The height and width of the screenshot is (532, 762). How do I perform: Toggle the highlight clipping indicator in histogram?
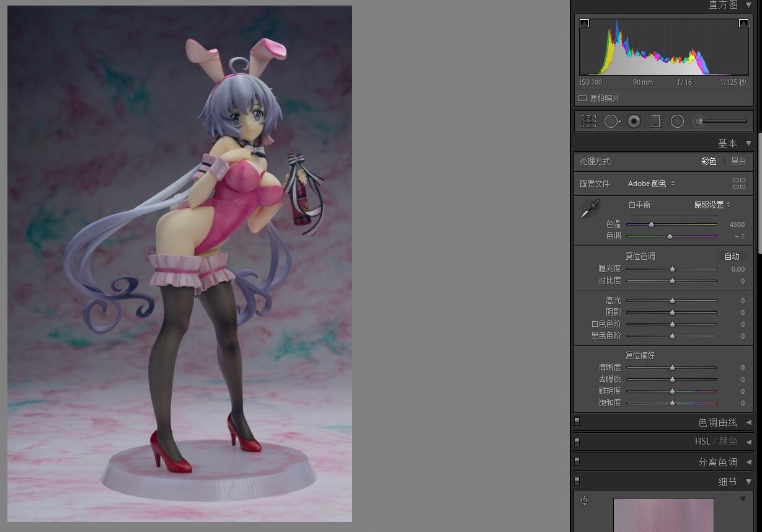(743, 24)
